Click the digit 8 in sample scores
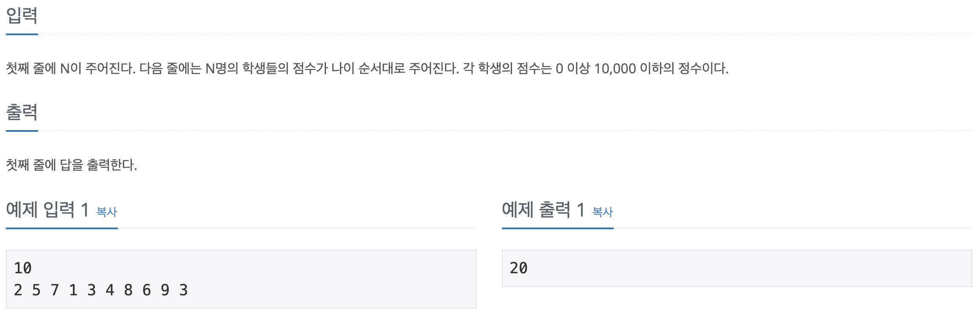The height and width of the screenshot is (311, 980). tap(128, 290)
